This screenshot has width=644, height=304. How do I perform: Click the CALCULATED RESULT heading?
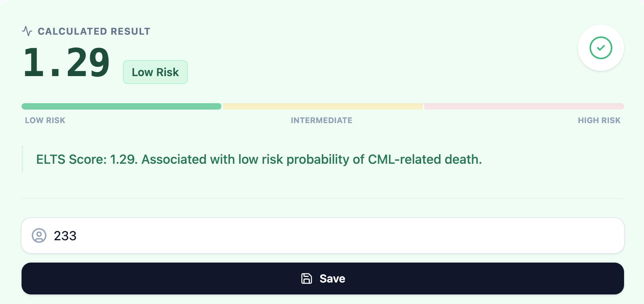coord(94,31)
